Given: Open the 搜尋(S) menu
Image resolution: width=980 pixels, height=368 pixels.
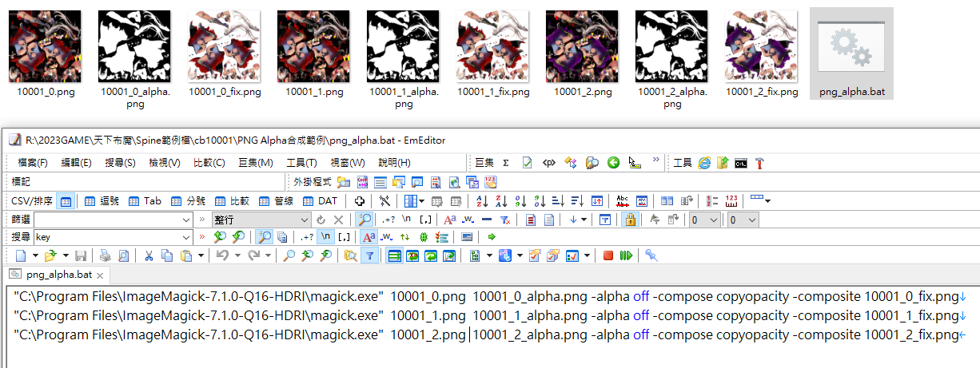Looking at the screenshot, I should [x=120, y=163].
